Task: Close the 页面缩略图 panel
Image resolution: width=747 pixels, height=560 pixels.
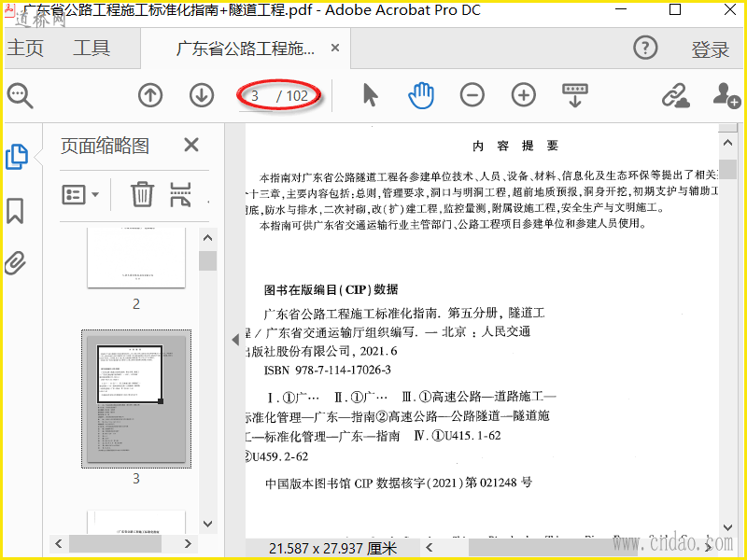Action: point(191,145)
